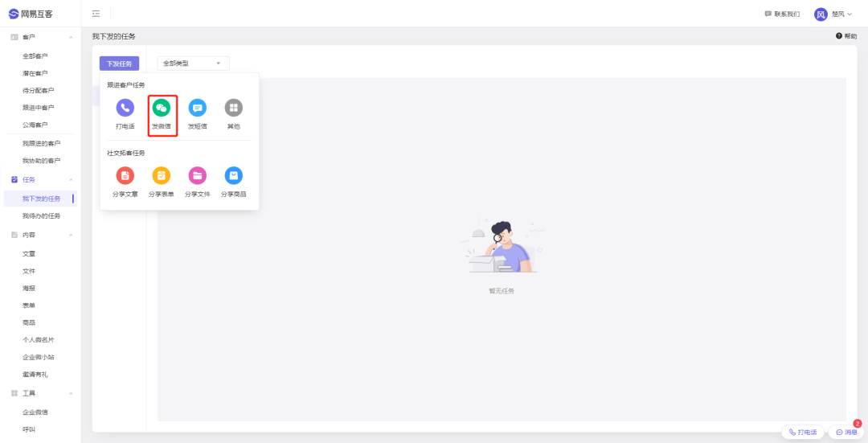
Task: Pick the 发短信 SMS task icon
Action: click(198, 108)
